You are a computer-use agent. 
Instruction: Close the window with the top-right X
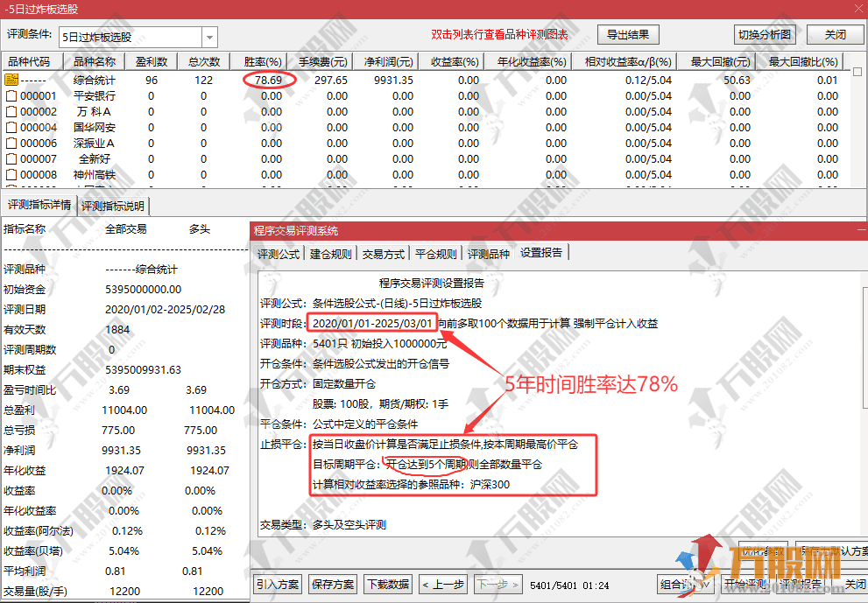tap(856, 8)
